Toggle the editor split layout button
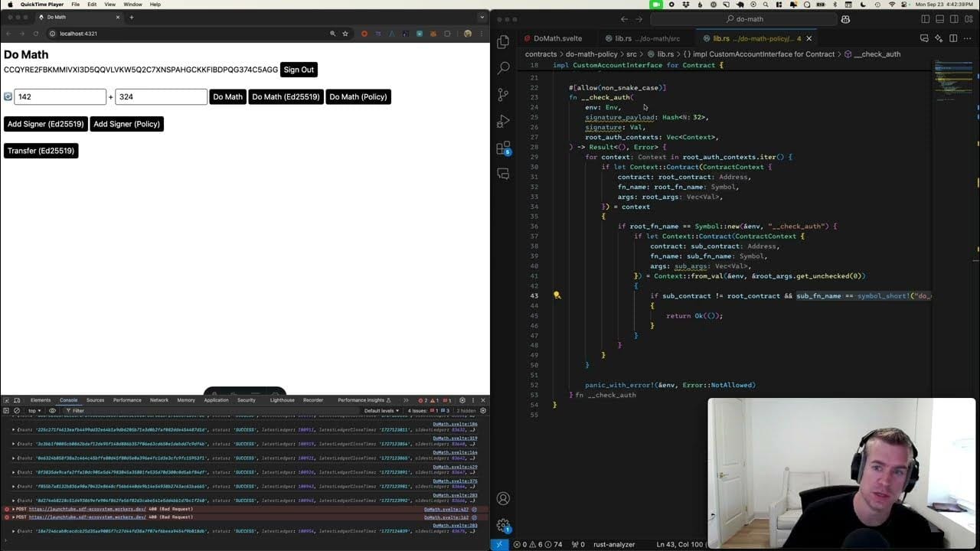Screen dimensions: 980x551 pyautogui.click(x=953, y=38)
